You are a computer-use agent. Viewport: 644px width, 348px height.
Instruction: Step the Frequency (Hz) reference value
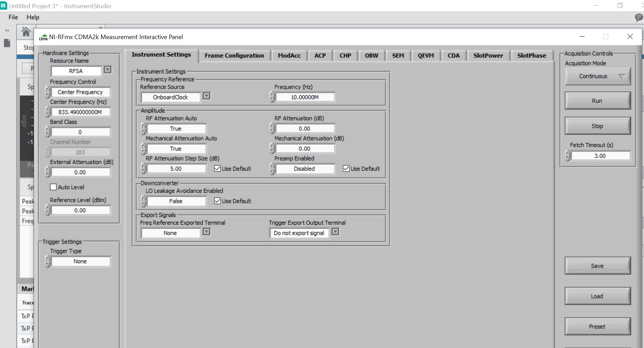(272, 97)
